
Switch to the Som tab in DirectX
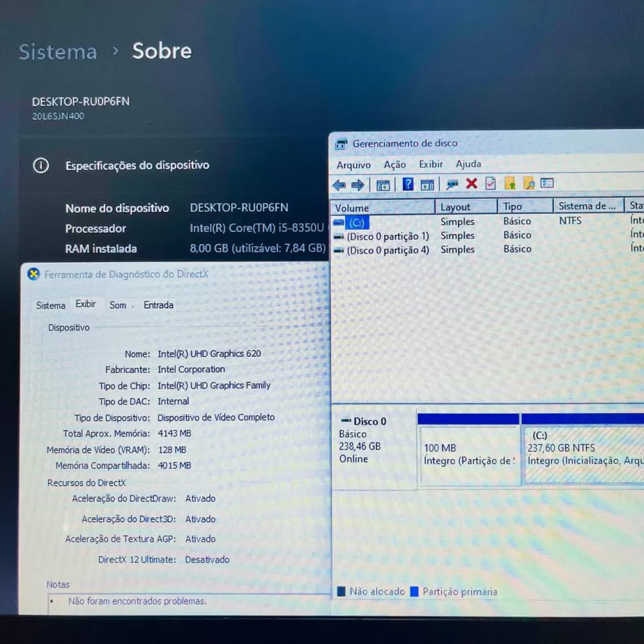pyautogui.click(x=118, y=305)
